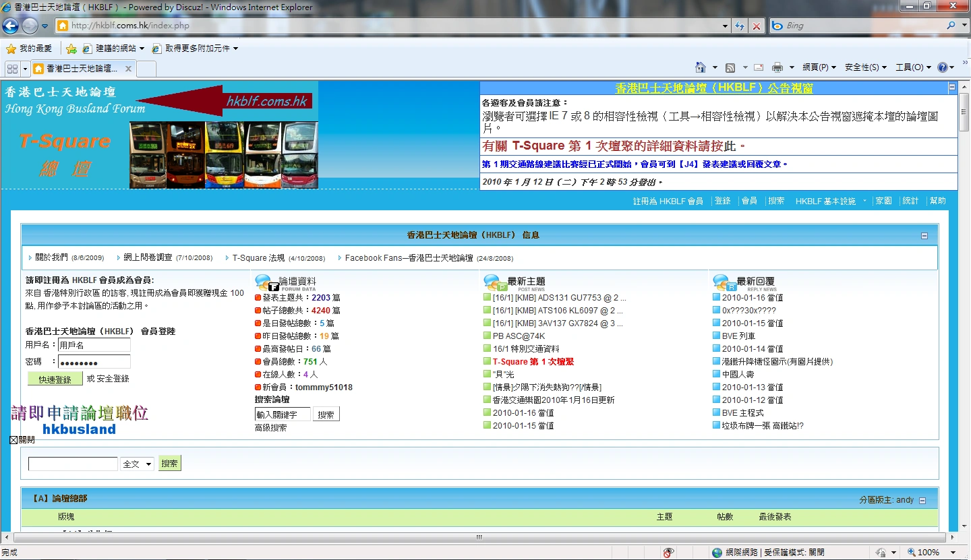Click 註冊為 HKBLF 會員 register link
971x560 pixels.
pos(668,201)
